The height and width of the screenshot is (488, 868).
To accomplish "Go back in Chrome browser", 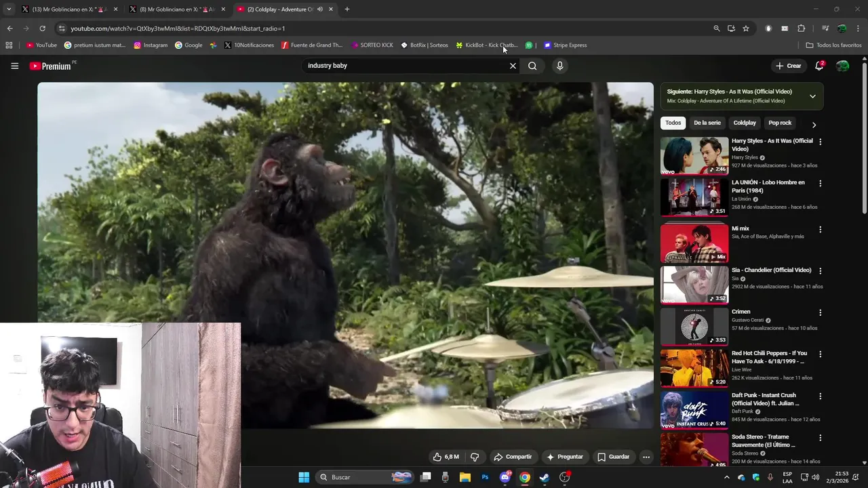I will (9, 28).
